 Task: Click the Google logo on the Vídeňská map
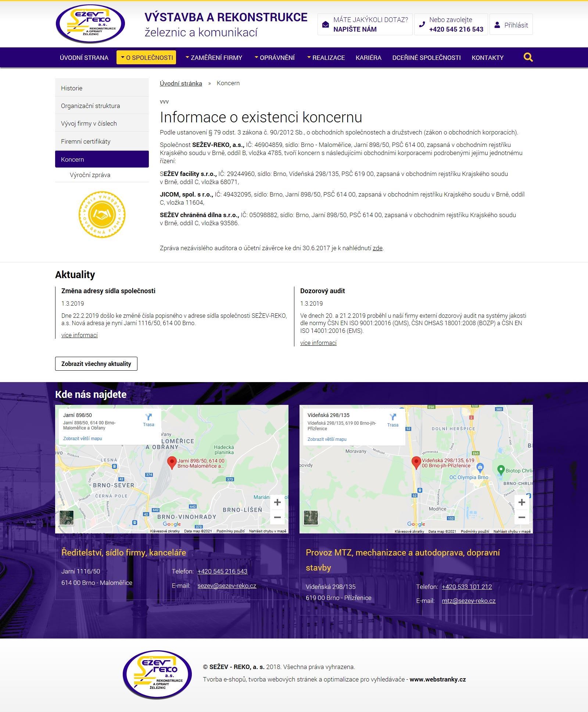[416, 524]
